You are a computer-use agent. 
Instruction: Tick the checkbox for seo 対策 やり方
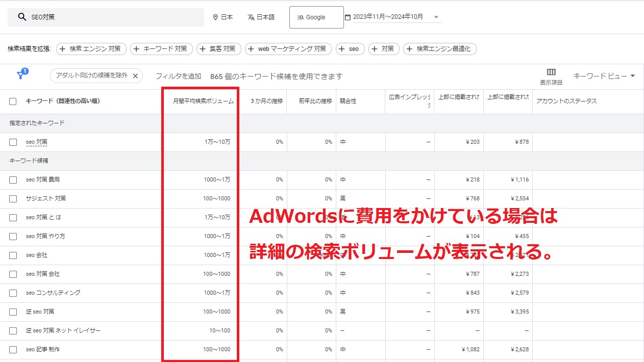(13, 237)
